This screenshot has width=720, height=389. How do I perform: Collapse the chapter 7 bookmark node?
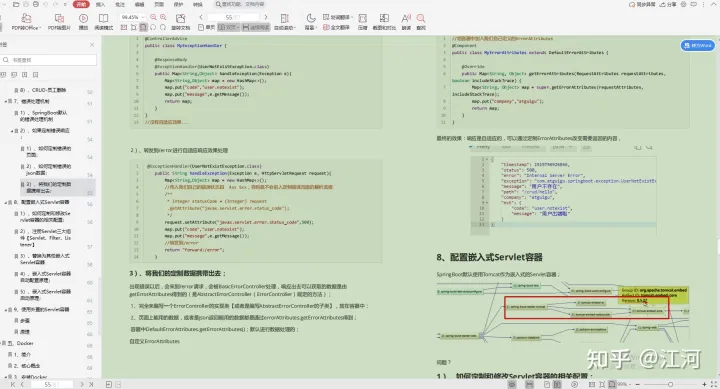(6, 101)
